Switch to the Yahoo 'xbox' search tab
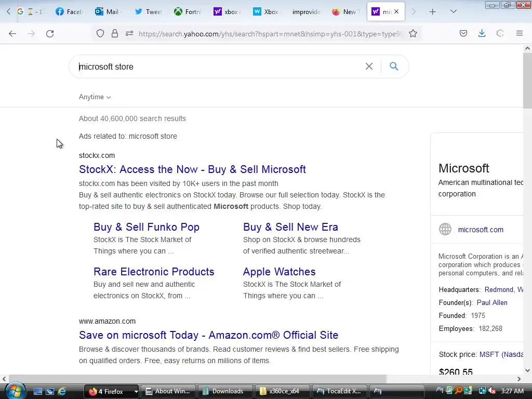532x399 pixels. pos(227,11)
